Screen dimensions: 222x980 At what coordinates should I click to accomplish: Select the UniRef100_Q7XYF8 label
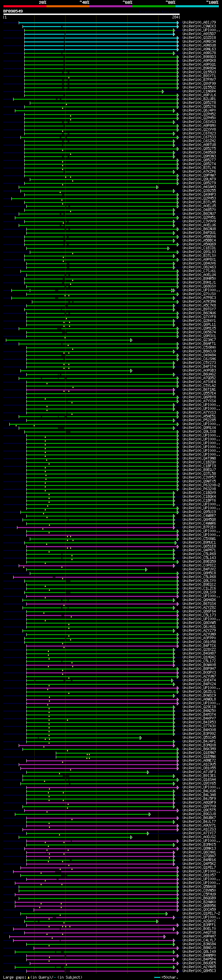[x=199, y=317]
